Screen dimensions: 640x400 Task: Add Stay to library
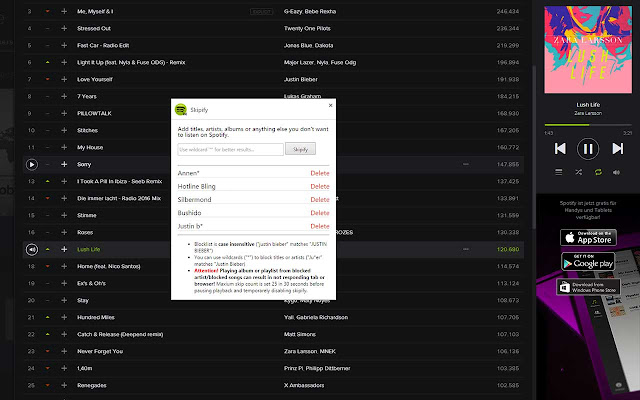click(64, 300)
